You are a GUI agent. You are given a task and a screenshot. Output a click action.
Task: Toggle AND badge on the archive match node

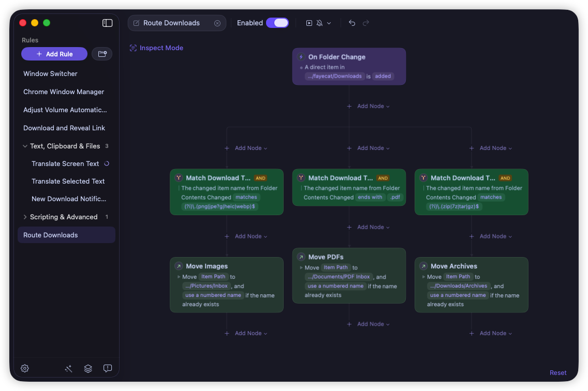505,178
